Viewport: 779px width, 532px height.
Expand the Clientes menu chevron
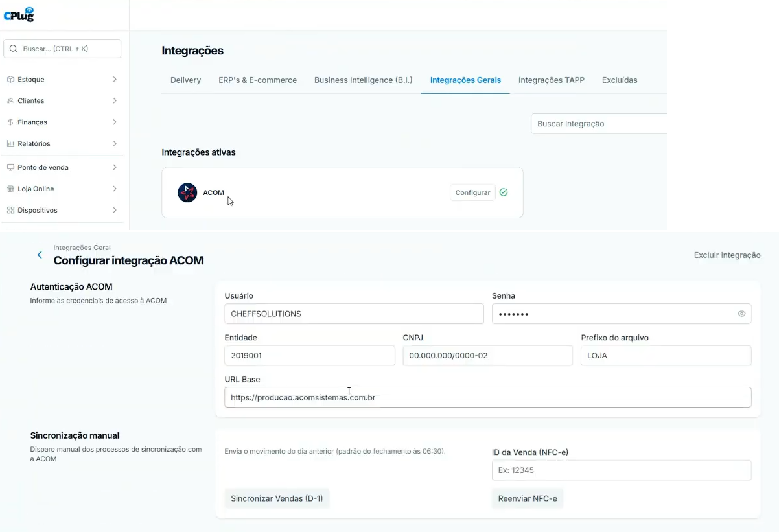[115, 101]
